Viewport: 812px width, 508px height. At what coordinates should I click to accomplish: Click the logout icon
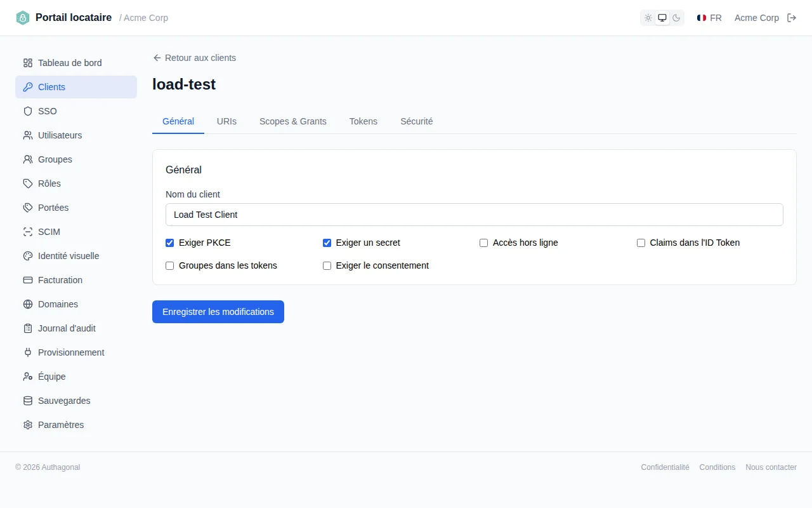point(792,18)
